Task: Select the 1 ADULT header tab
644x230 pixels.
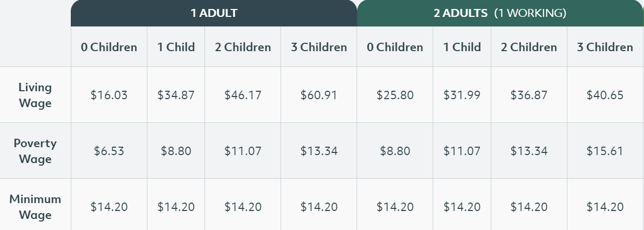Action: (214, 13)
